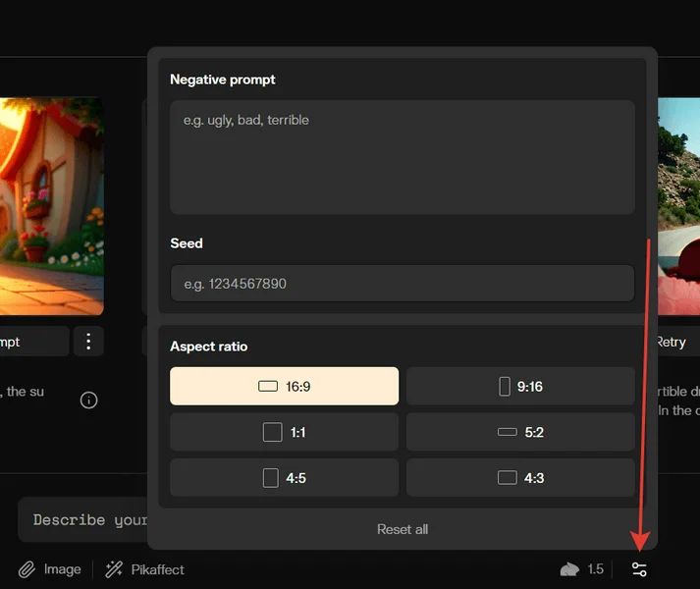Open the three-dot more options menu
The width and height of the screenshot is (700, 589).
(x=88, y=342)
